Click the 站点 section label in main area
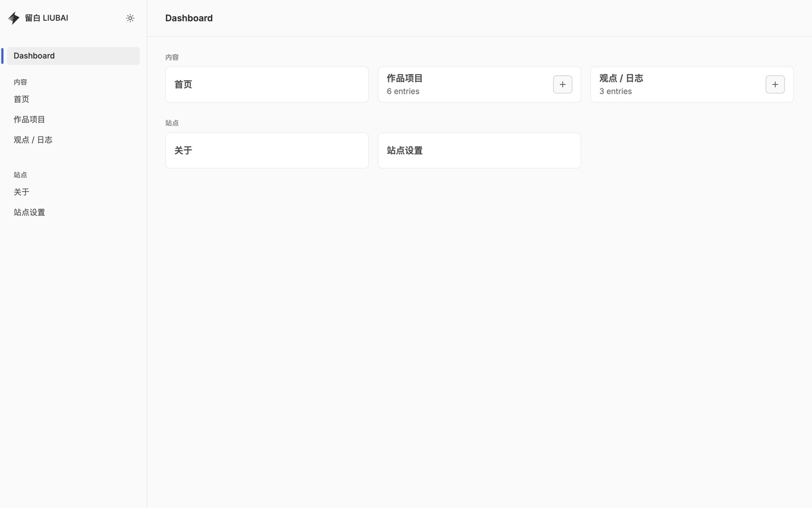This screenshot has width=812, height=508. click(x=172, y=123)
